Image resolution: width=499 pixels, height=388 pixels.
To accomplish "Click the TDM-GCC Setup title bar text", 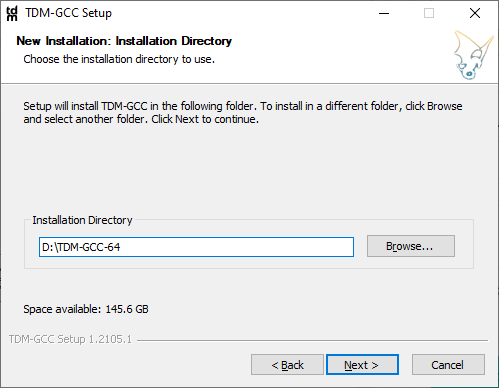I will coord(68,13).
